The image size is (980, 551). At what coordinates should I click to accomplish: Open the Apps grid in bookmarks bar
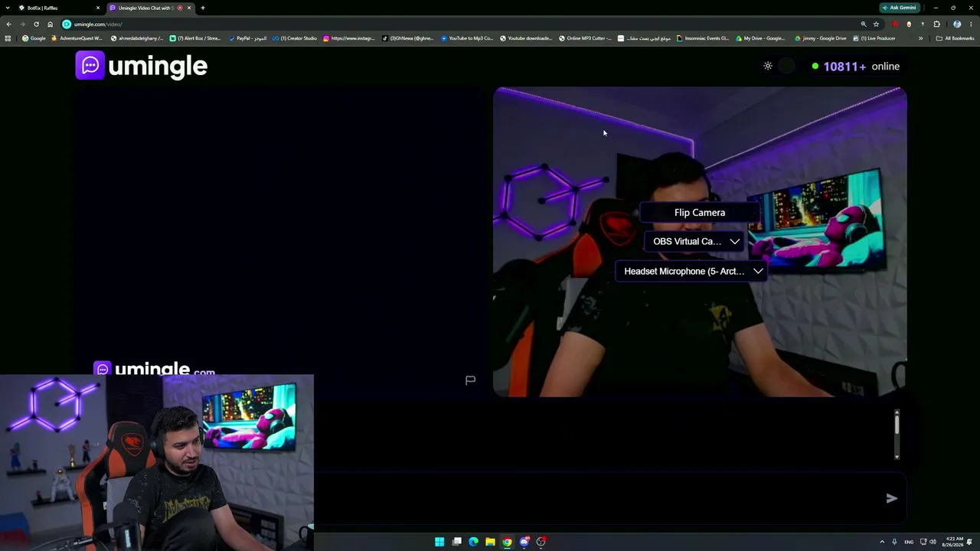point(8,38)
